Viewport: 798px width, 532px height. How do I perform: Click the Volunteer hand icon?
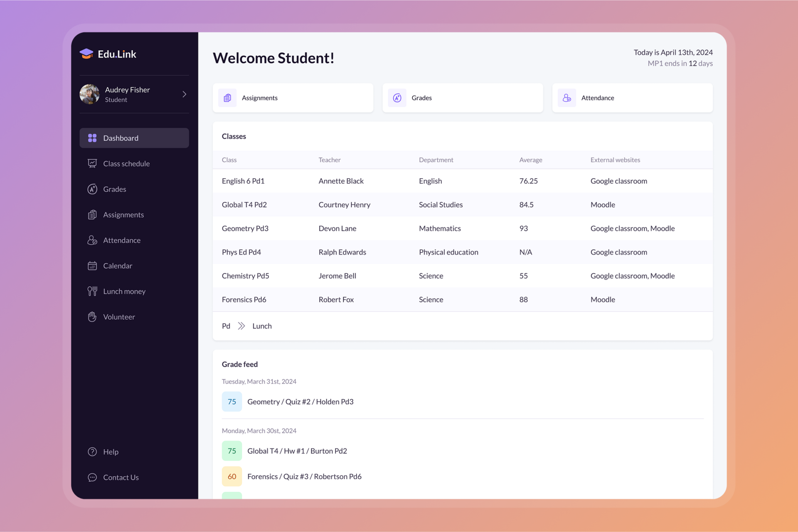[x=92, y=317]
